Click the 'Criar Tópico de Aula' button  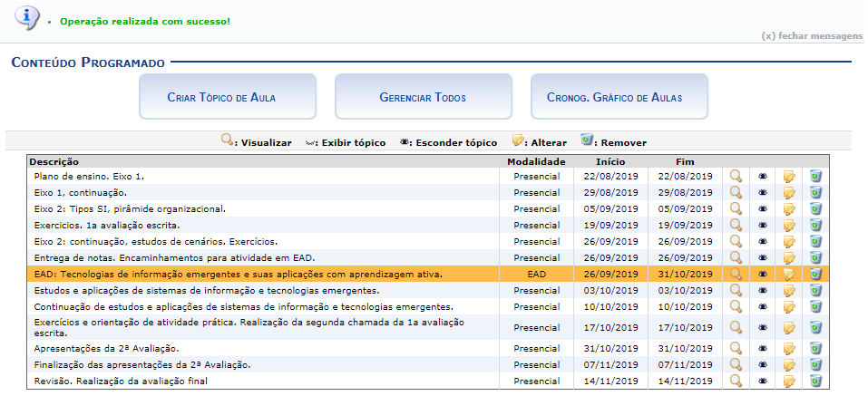tap(228, 97)
